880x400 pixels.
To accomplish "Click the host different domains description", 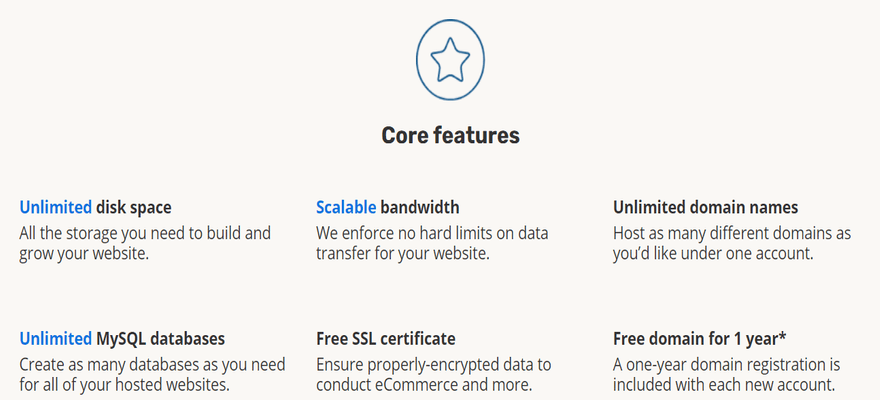I will [732, 243].
